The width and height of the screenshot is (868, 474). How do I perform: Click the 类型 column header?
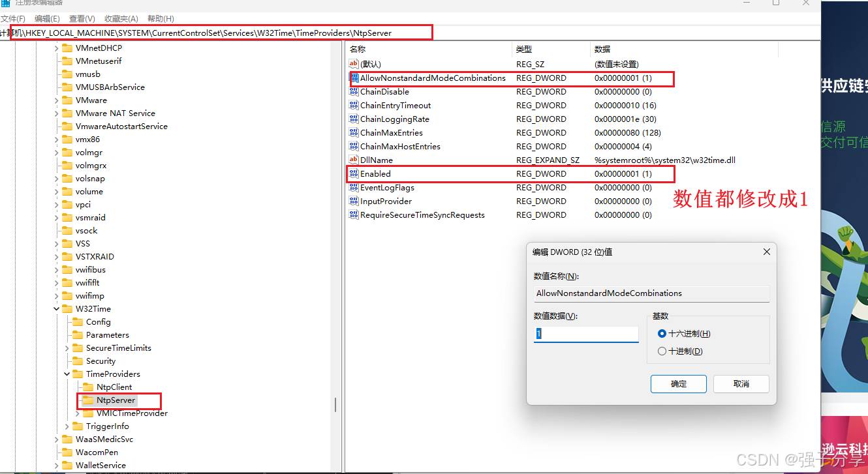(x=524, y=49)
